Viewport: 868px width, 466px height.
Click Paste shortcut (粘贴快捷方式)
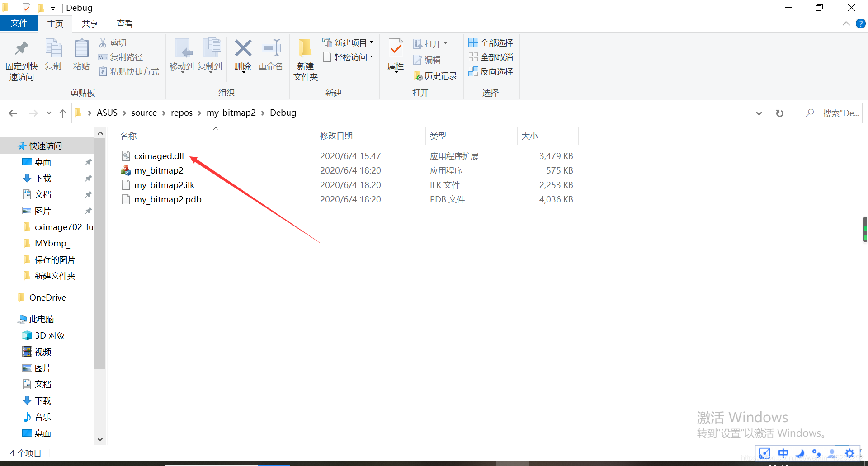tap(129, 71)
